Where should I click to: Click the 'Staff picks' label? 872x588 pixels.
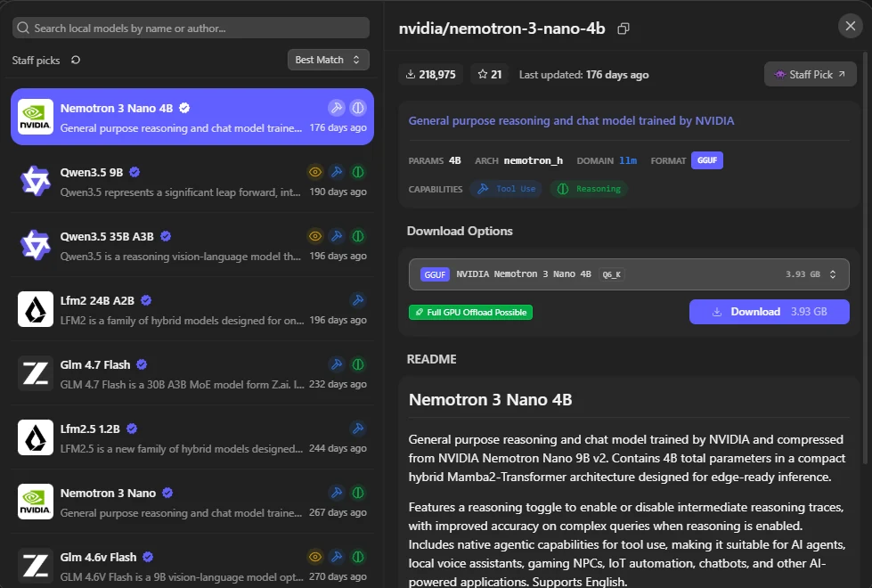(37, 60)
